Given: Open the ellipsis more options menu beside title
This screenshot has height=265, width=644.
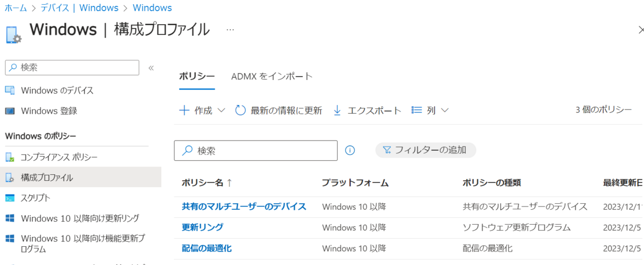Looking at the screenshot, I should 230,30.
